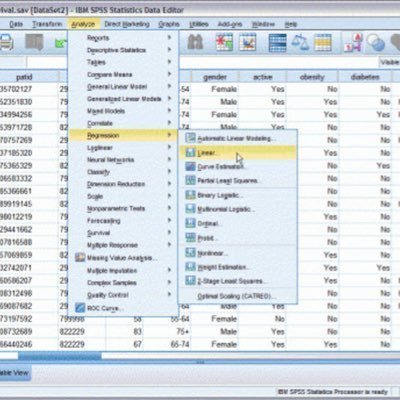The height and width of the screenshot is (400, 400).
Task: Expand the Scale submenu arrow
Action: click(x=169, y=196)
